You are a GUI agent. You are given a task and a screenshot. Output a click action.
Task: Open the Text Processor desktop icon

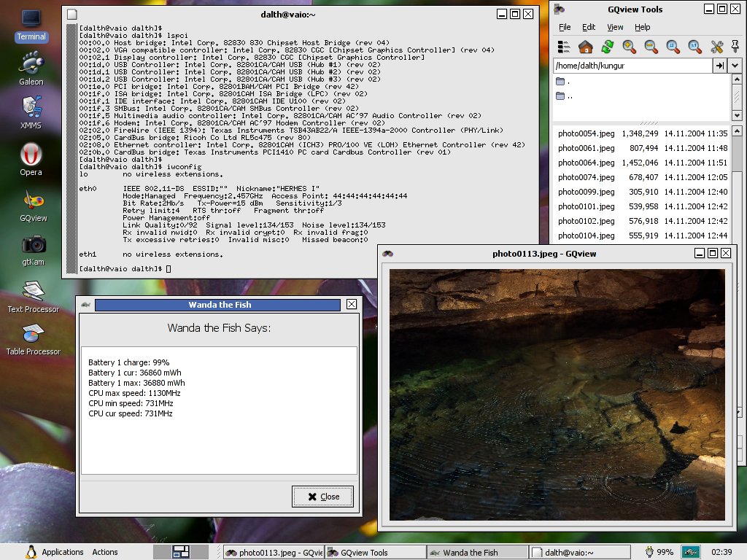tap(34, 297)
